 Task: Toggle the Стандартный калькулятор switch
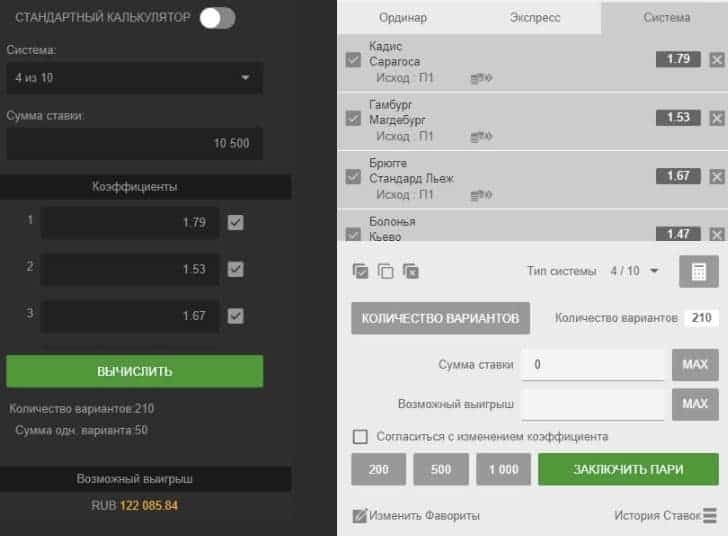[217, 18]
